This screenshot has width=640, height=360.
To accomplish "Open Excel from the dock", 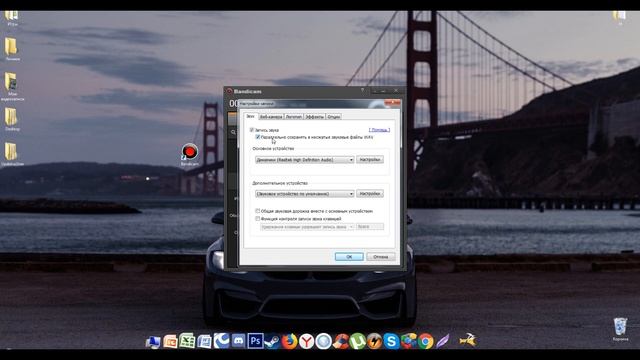I will tap(187, 341).
